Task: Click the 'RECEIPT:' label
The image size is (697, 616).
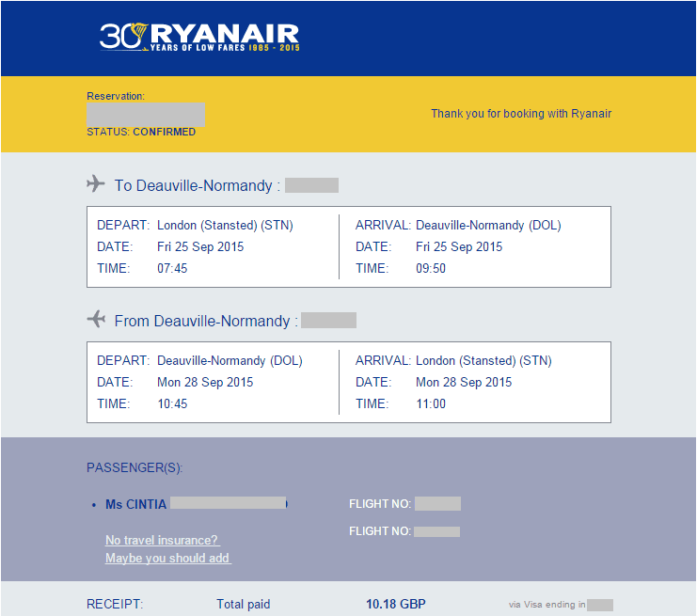Action: point(115,604)
